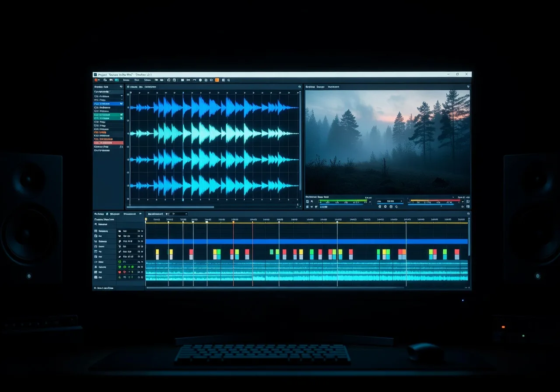Expand the disclosure arrow on the first track header
This screenshot has width=560, height=392.
122,96
